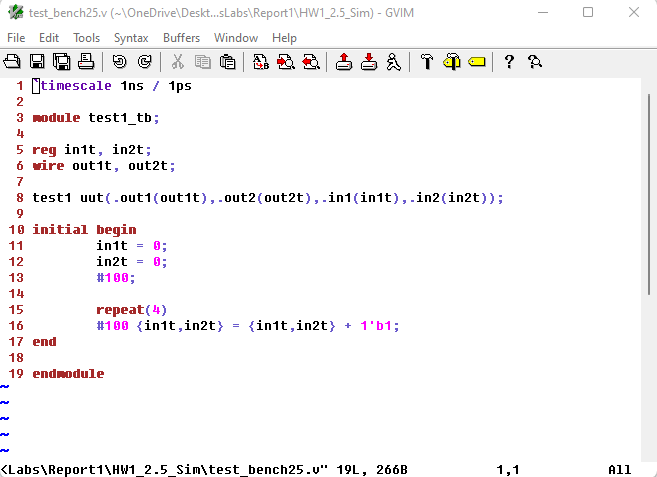Screen dimensions: 657x477
Task: Paste clipboard contents from toolbar
Action: 227,62
